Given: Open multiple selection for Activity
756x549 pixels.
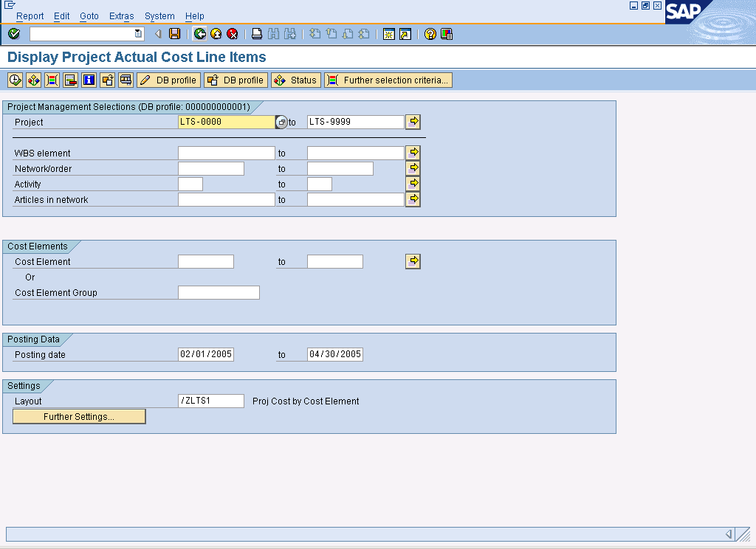Looking at the screenshot, I should [x=413, y=184].
